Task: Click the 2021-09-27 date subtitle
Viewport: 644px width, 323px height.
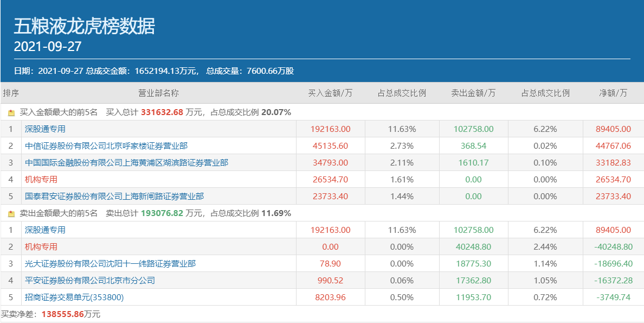Action: click(x=48, y=47)
